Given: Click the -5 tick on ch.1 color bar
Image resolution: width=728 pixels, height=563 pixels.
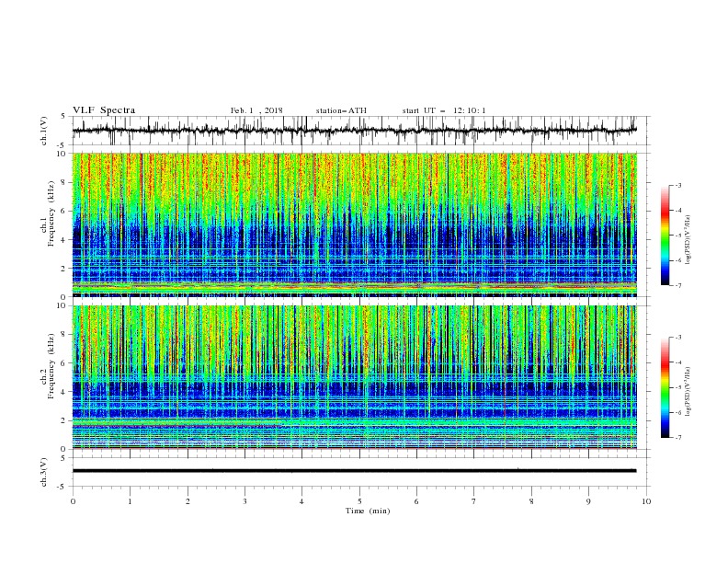Looking at the screenshot, I should point(677,236).
